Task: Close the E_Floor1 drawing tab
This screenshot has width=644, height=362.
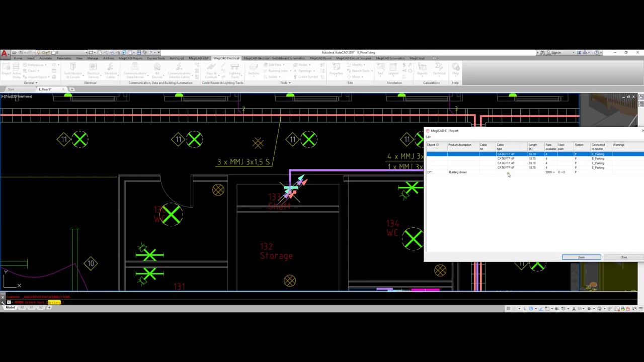Action: point(63,89)
